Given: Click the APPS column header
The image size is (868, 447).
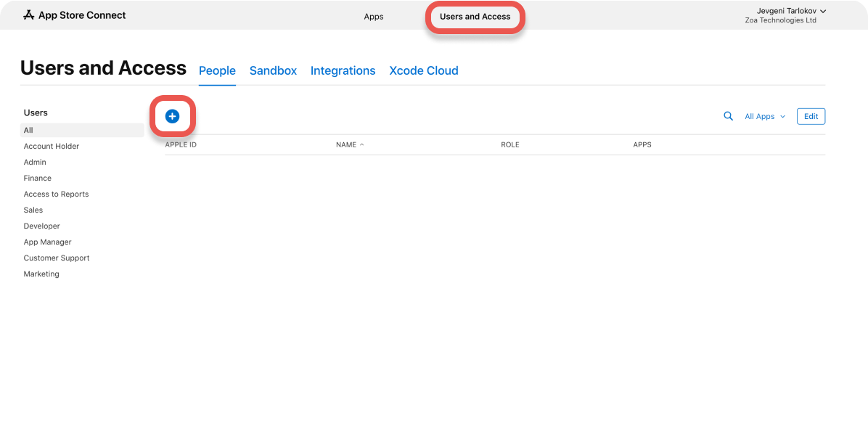Looking at the screenshot, I should tap(642, 145).
